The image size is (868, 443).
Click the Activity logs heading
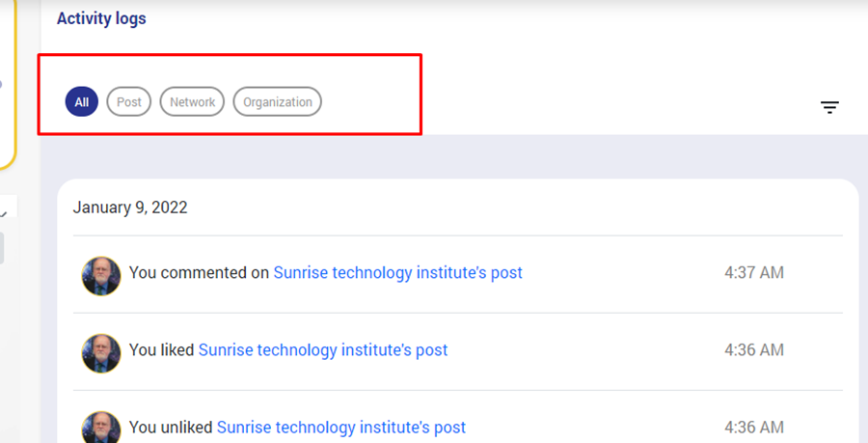point(101,18)
